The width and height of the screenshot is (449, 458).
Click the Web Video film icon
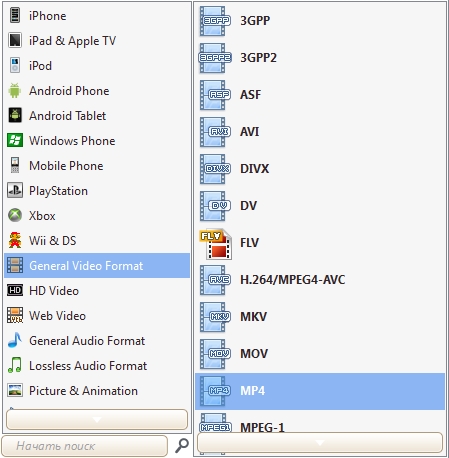click(x=15, y=315)
